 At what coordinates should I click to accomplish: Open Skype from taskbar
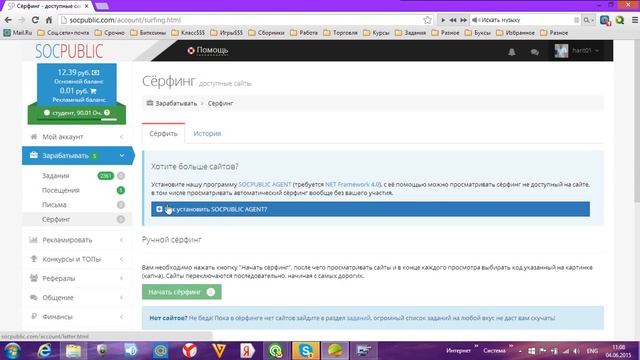pos(306,351)
